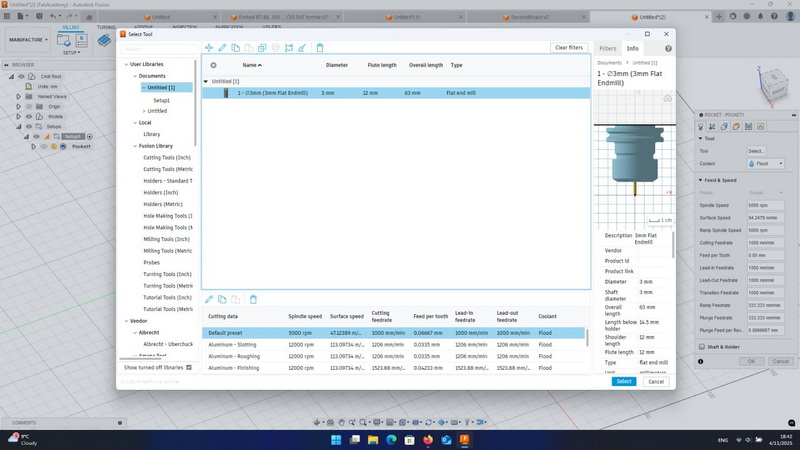Click the Delete tool trash icon in the top toolbar
Image resolution: width=800 pixels, height=450 pixels.
pos(320,48)
